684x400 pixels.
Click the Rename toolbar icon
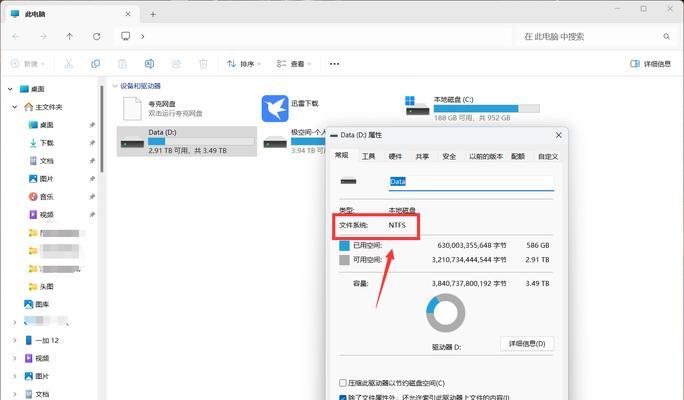[x=149, y=64]
